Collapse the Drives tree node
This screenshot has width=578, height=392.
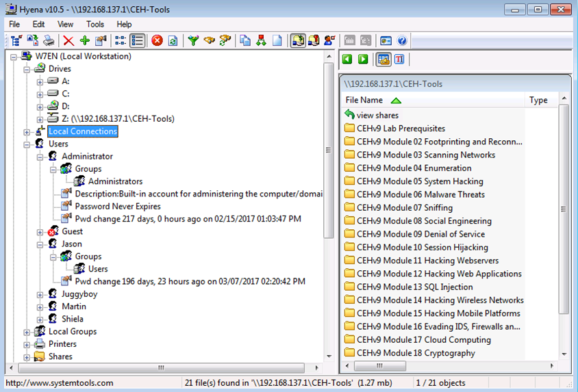[27, 70]
